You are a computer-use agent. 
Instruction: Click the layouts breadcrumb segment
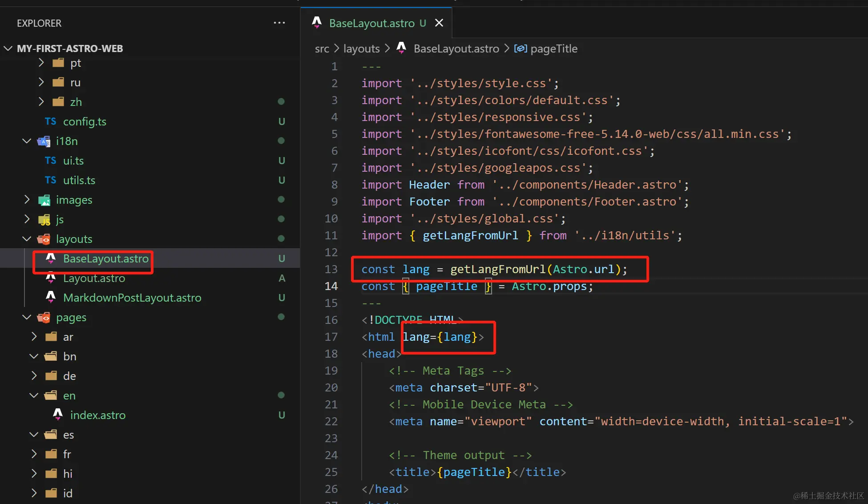coord(361,48)
